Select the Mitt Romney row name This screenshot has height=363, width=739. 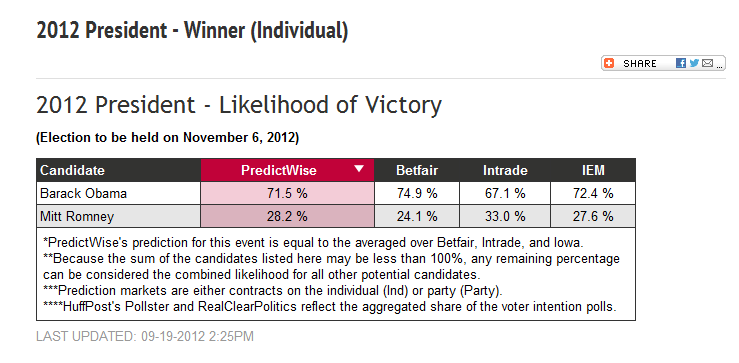[77, 216]
